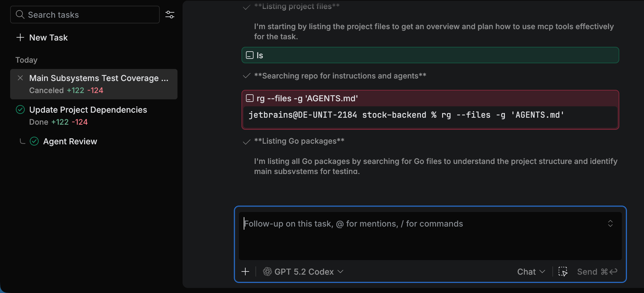This screenshot has height=293, width=644.
Task: Click the resize chevrons in the follow-up box
Action: pyautogui.click(x=611, y=224)
